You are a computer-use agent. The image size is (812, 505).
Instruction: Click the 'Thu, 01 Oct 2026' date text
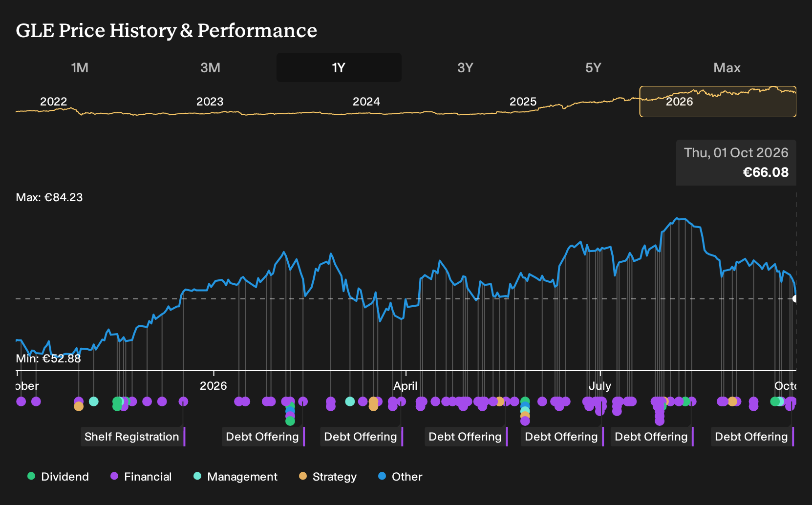pyautogui.click(x=736, y=153)
